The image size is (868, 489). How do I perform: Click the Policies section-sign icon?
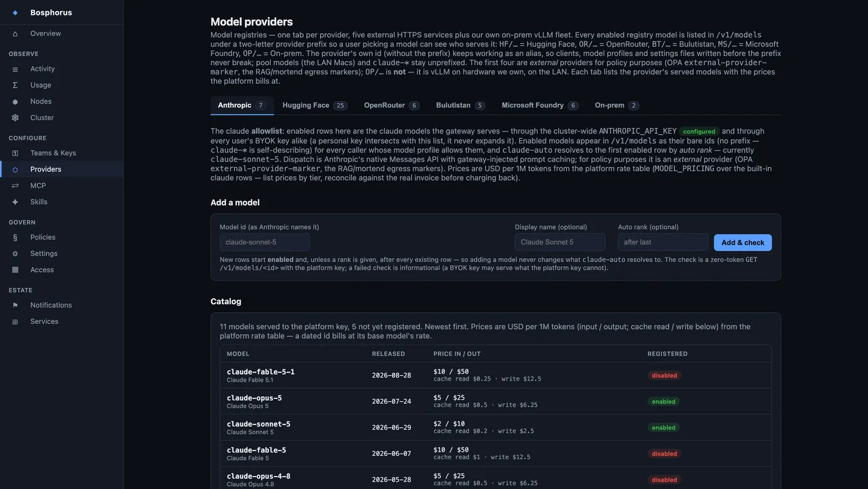(15, 237)
